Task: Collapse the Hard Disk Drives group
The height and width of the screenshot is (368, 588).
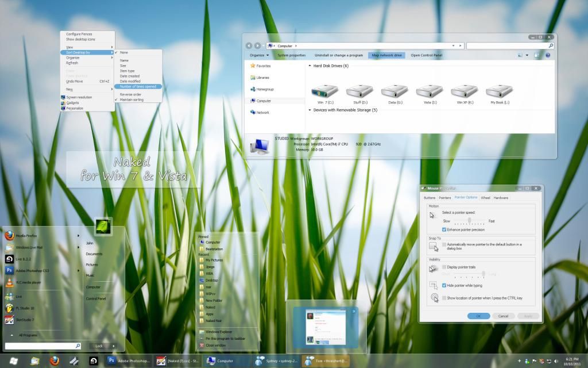Action: coord(310,66)
